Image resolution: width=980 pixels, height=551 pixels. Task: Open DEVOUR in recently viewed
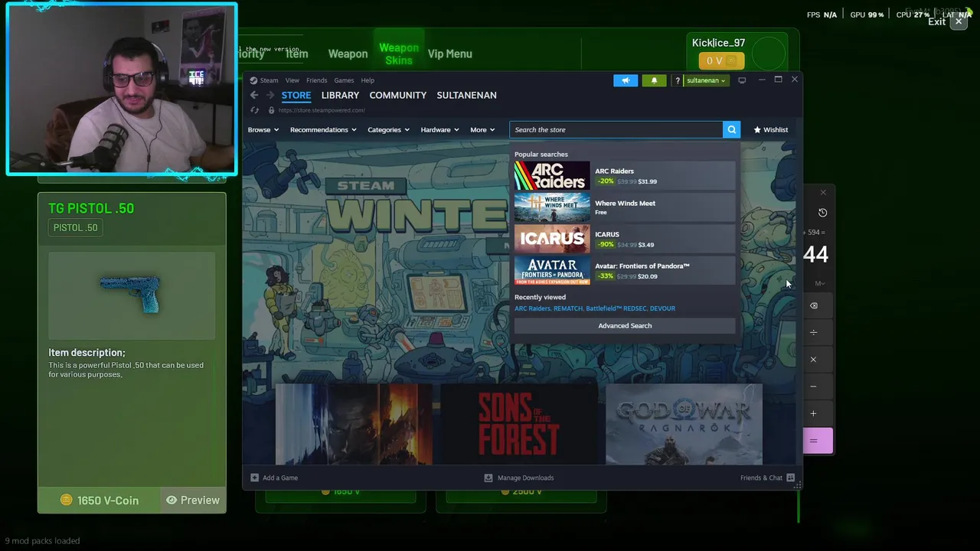pyautogui.click(x=662, y=308)
